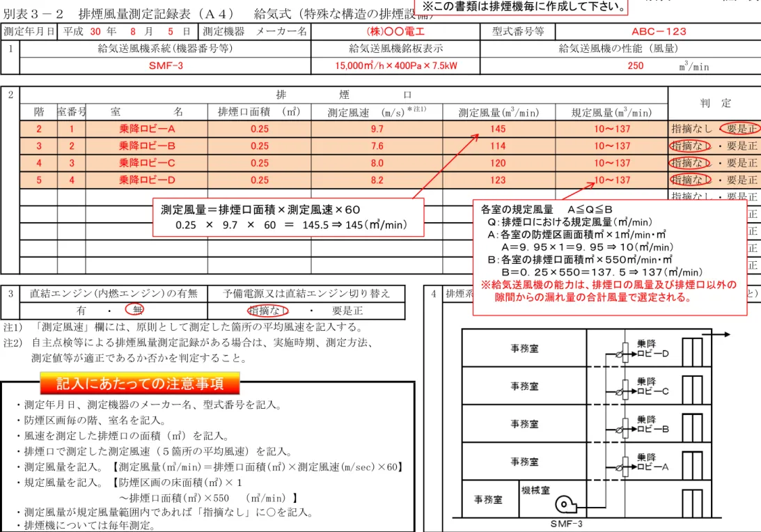Click the 排煙機については毎年測定。 bullet

click(86, 526)
